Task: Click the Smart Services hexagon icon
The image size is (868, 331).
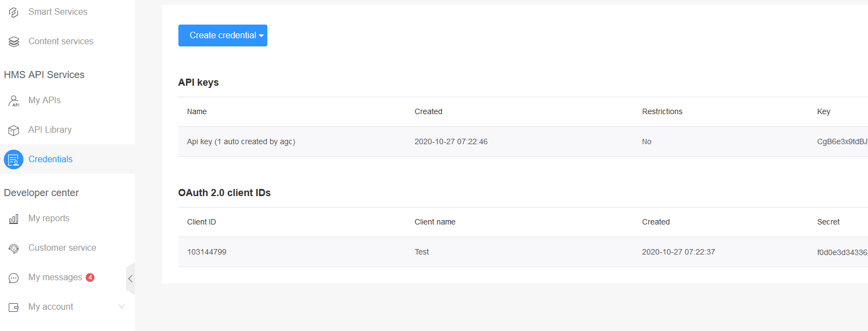Action: [x=14, y=12]
